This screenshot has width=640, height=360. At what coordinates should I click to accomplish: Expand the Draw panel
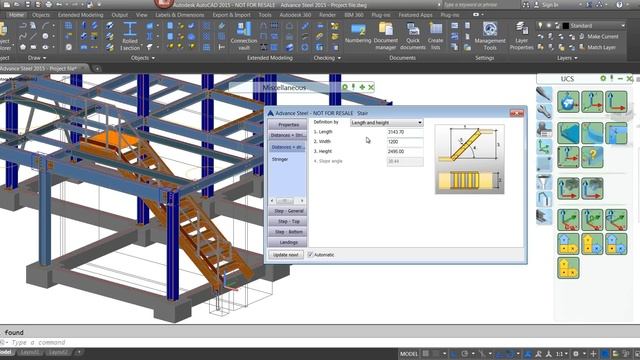click(37, 58)
